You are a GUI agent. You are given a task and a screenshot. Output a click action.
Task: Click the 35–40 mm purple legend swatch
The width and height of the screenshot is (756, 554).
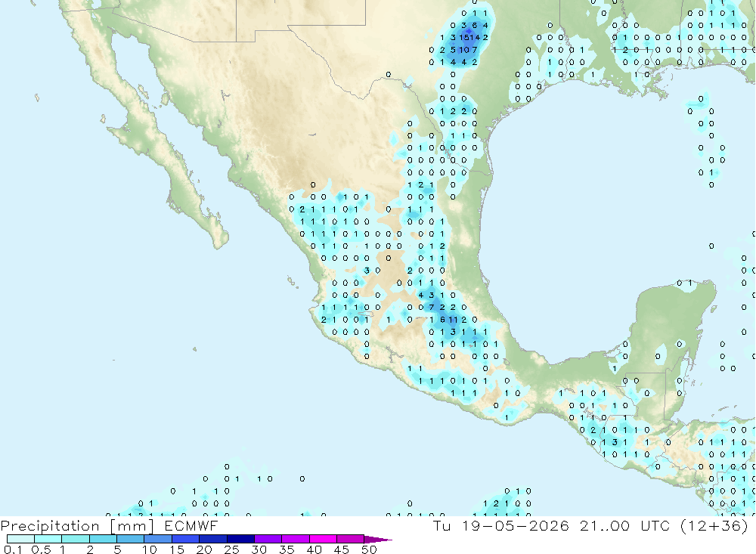296,539
